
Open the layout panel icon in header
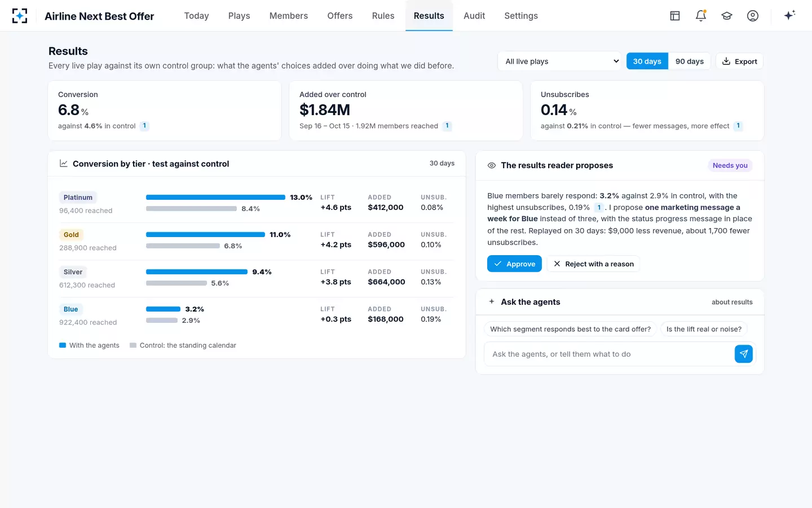[x=675, y=16]
